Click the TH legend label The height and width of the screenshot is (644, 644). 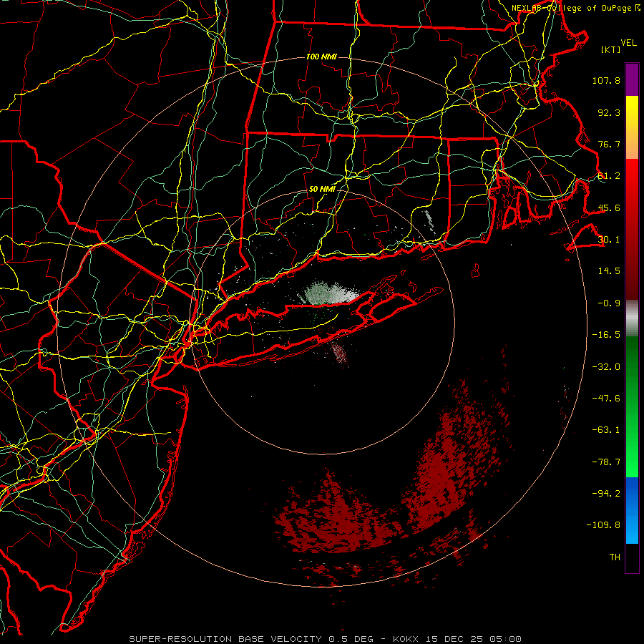[x=615, y=557]
